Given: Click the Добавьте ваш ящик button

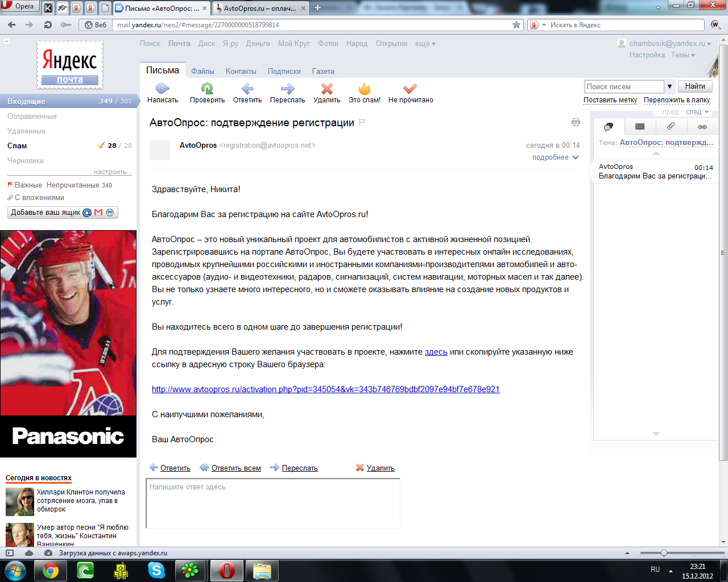Looking at the screenshot, I should click(63, 213).
